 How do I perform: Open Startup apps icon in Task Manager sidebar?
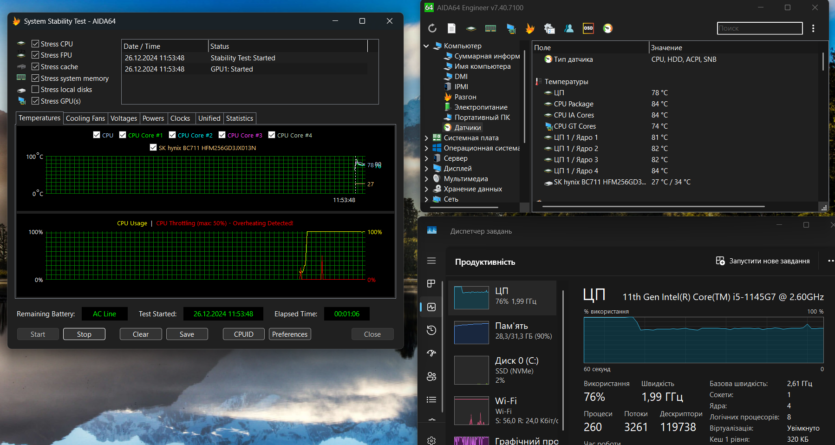click(x=431, y=353)
